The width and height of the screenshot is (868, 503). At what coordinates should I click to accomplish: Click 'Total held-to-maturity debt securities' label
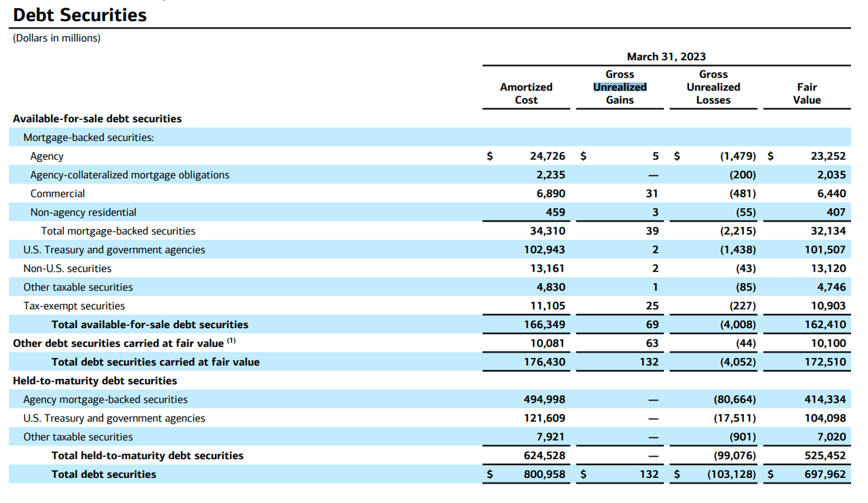(x=147, y=456)
